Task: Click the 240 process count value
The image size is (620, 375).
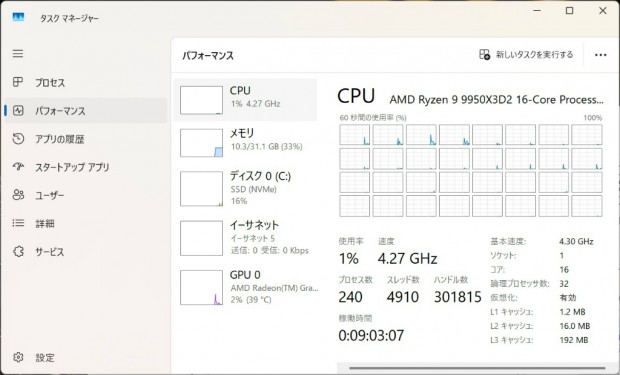Action: [350, 297]
